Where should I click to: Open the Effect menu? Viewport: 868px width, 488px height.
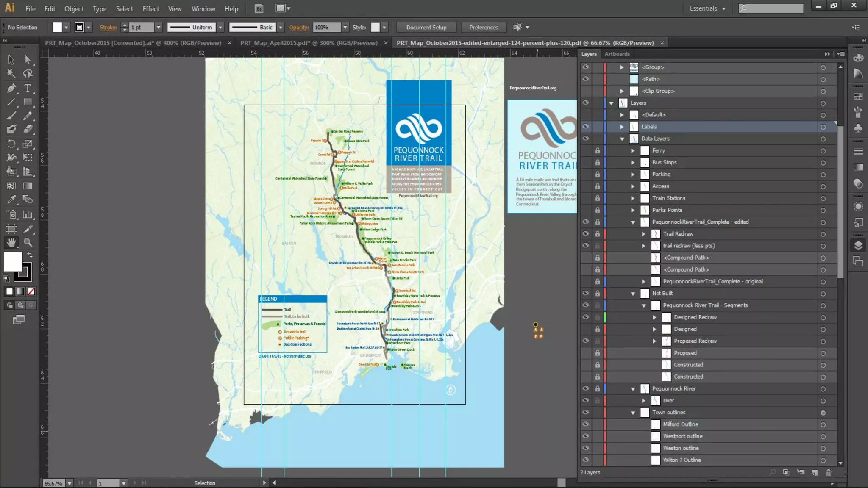coord(150,8)
